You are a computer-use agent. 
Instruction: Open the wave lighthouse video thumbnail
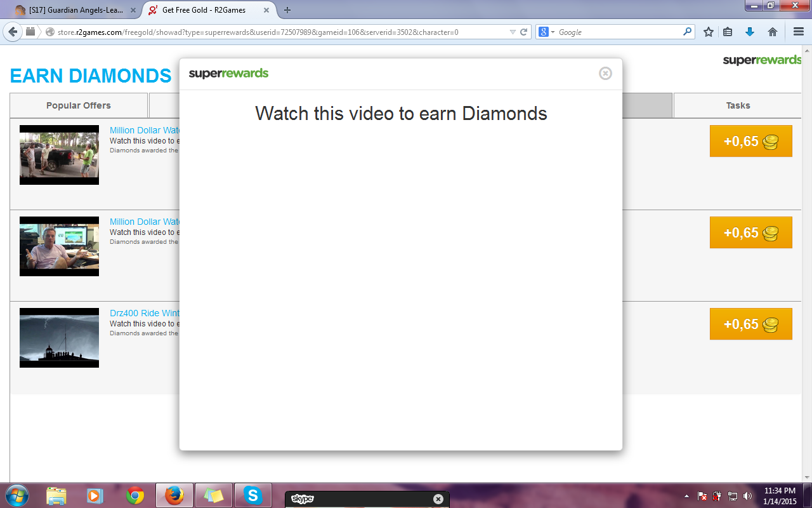pyautogui.click(x=59, y=338)
